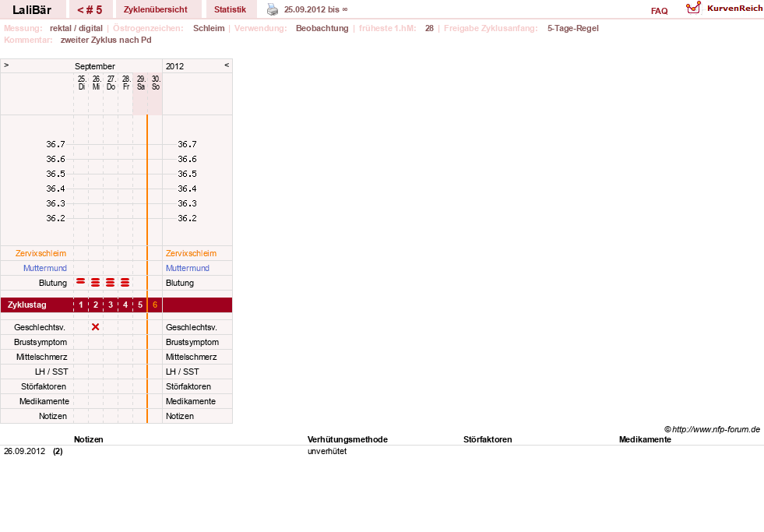Select cycle day 3 cell
Viewport: 764px width, 532px height.
(x=111, y=305)
